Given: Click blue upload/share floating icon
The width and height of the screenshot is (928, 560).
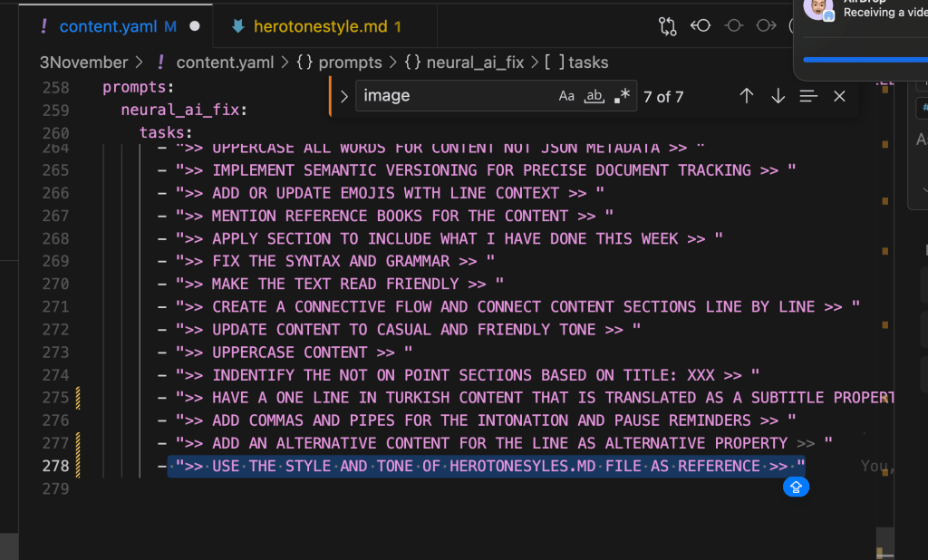Looking at the screenshot, I should pos(796,487).
